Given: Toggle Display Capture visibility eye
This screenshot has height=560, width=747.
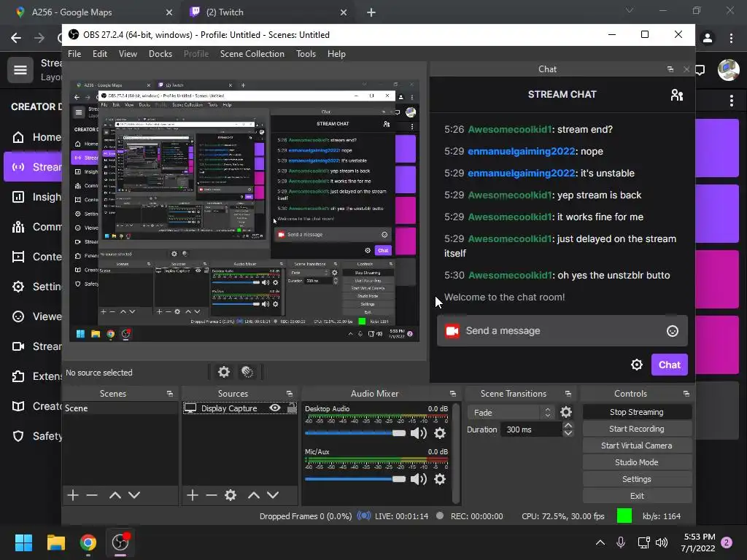Looking at the screenshot, I should point(275,408).
